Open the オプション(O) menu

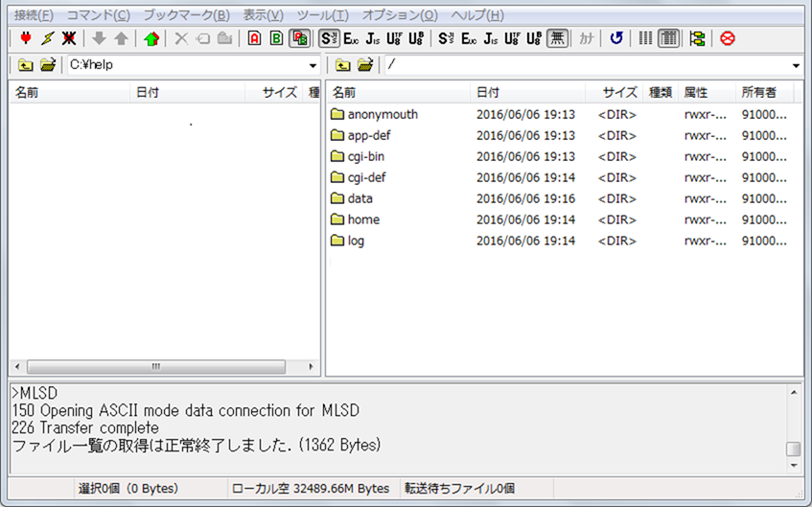click(400, 15)
